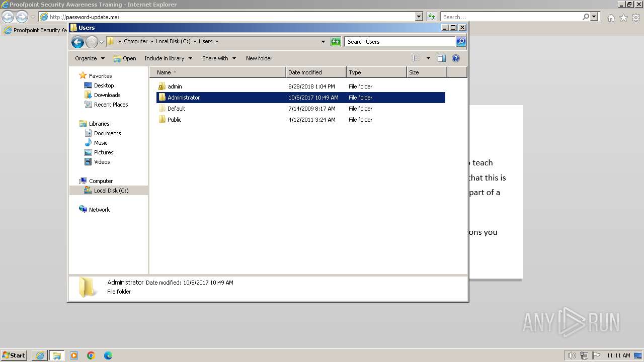Screen dimensions: 644x362
Task: Sort by the Type column header
Action: pyautogui.click(x=376, y=72)
